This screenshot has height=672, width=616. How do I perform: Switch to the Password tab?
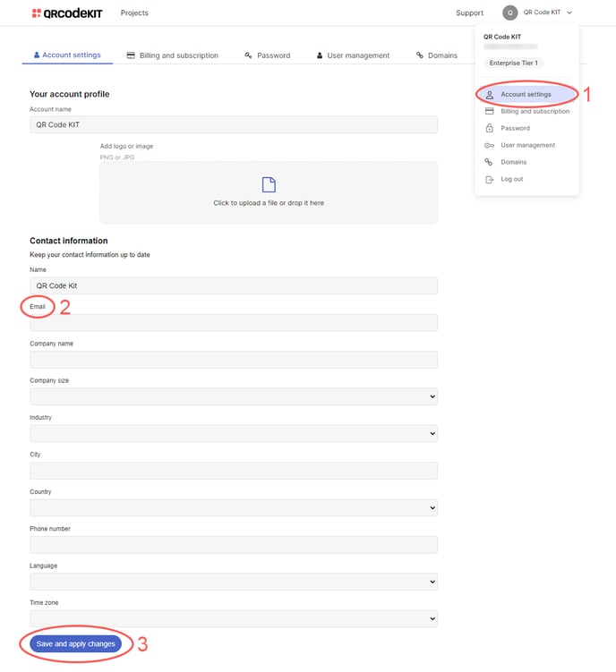[x=268, y=55]
